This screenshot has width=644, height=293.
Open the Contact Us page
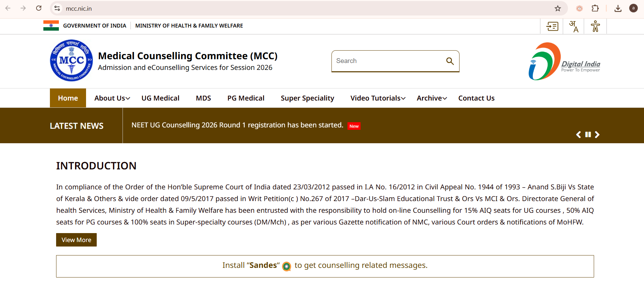click(476, 98)
